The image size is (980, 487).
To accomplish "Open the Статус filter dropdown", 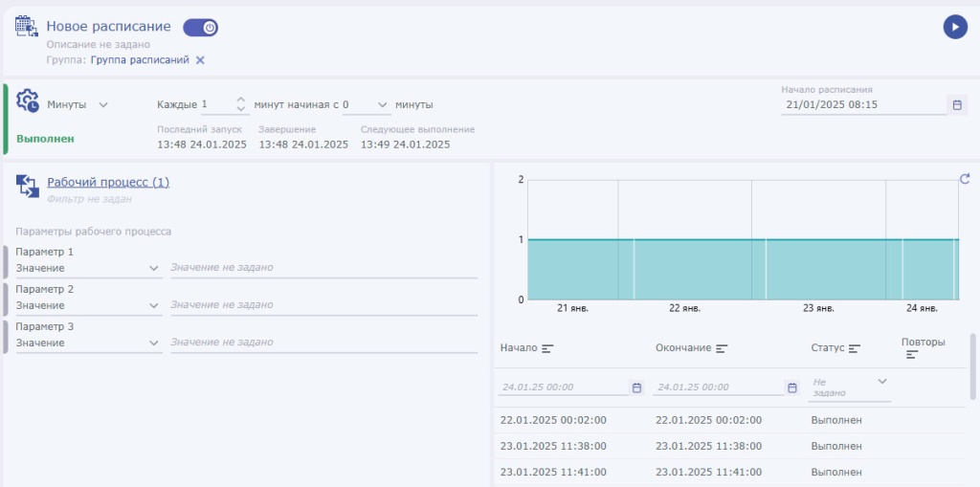I will 881,382.
